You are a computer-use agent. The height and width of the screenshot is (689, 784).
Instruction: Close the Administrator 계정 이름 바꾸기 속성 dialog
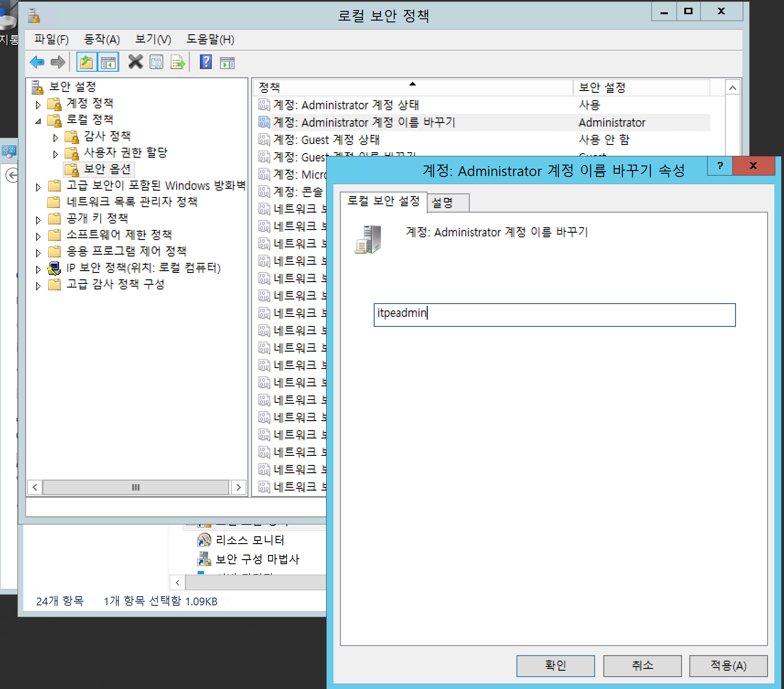coord(753,166)
